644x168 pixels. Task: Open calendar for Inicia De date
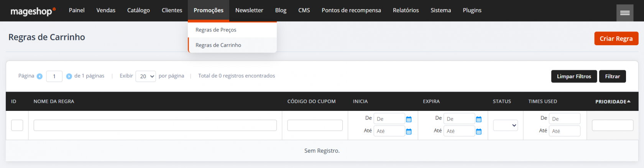point(409,119)
